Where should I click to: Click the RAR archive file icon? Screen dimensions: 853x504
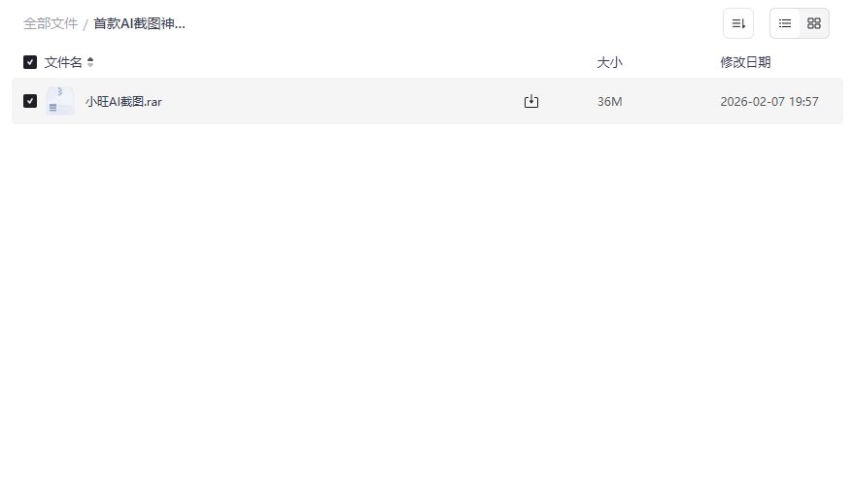coord(59,101)
